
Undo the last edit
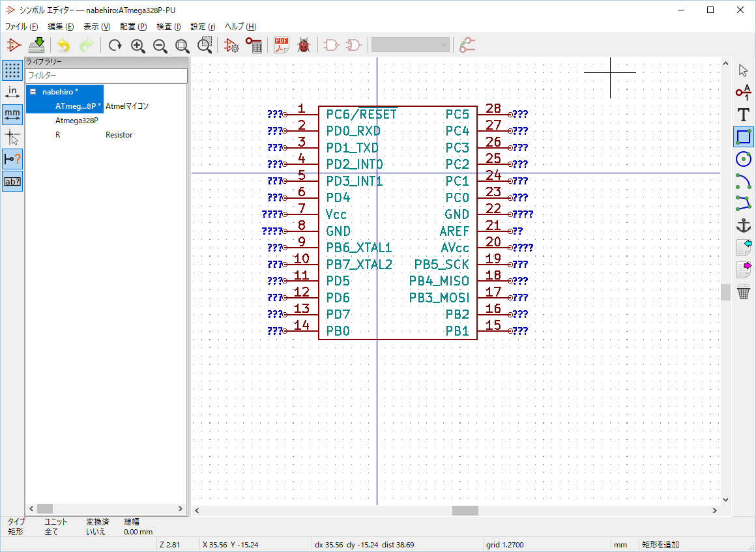coord(63,46)
